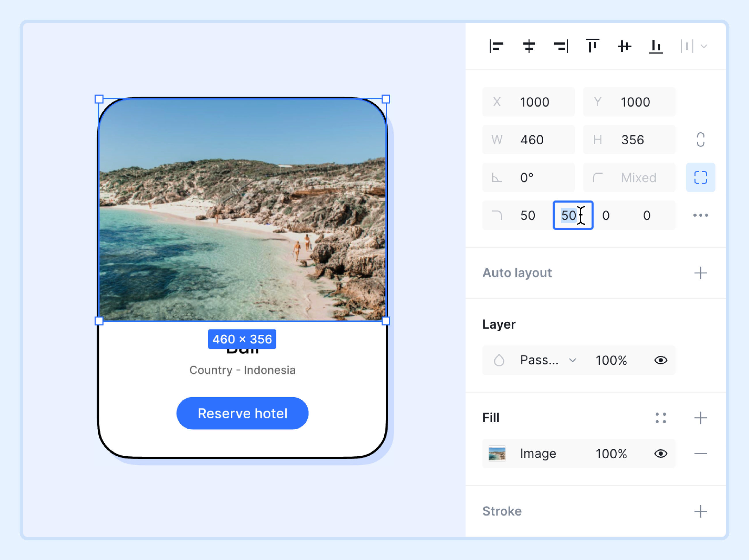Click the layer opacity 100% value
The height and width of the screenshot is (560, 749).
[611, 360]
